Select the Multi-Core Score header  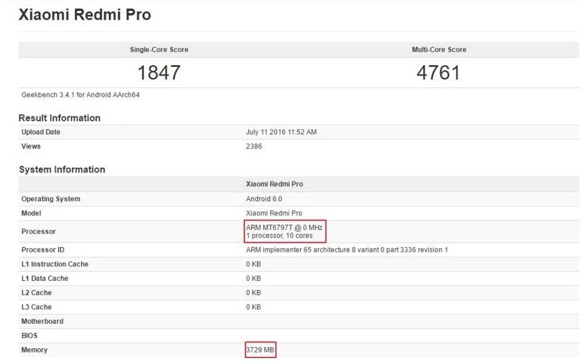click(x=439, y=50)
